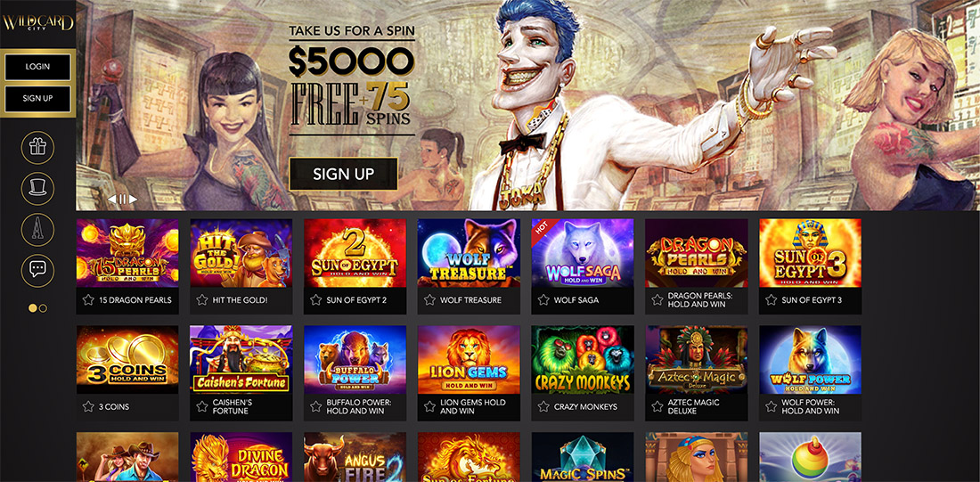980x482 pixels.
Task: Toggle the star for Wolf Saga
Action: 543,300
